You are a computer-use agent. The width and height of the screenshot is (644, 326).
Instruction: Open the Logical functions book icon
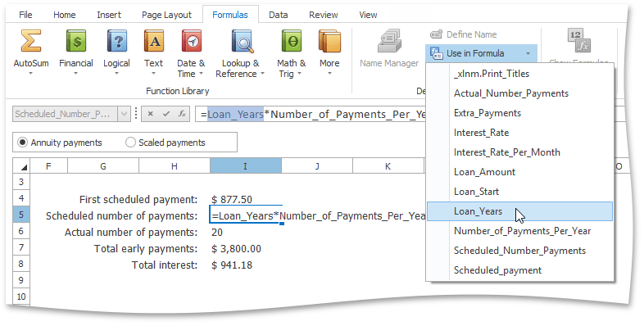pos(116,41)
